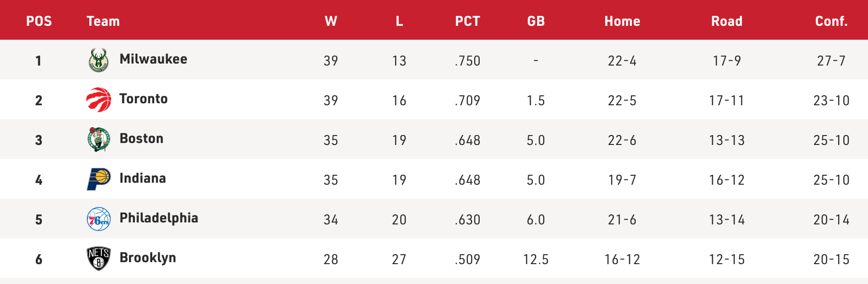Viewport: 868px width, 284px height.
Task: Sort standings by W column header
Action: tap(331, 21)
